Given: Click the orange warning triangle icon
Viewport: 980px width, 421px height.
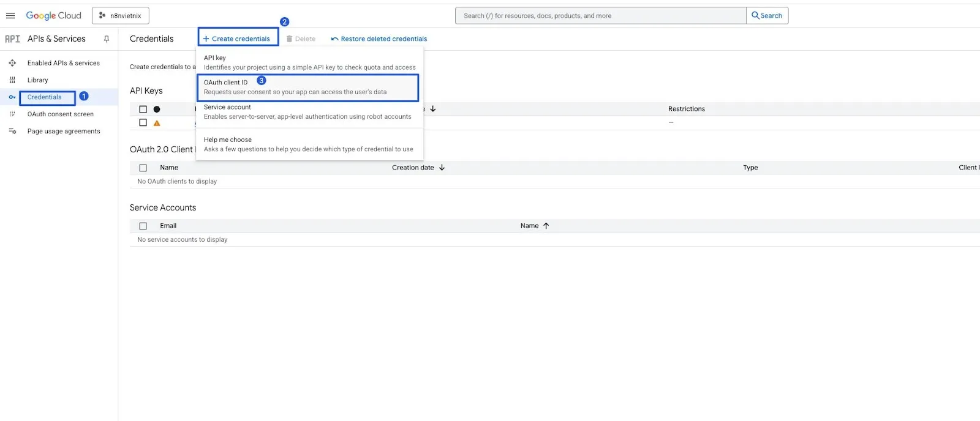Looking at the screenshot, I should (157, 123).
